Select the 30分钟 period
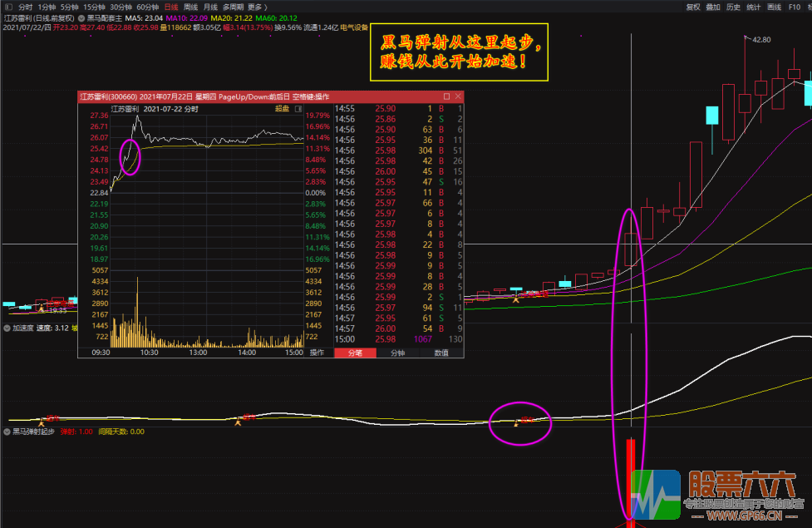This screenshot has height=528, width=812. click(121, 7)
